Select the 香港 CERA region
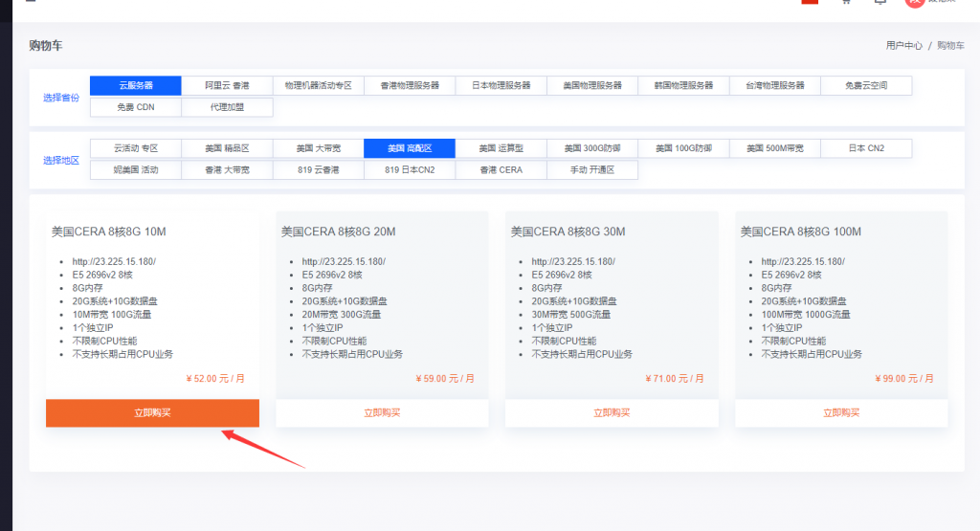The width and height of the screenshot is (980, 531). point(501,170)
